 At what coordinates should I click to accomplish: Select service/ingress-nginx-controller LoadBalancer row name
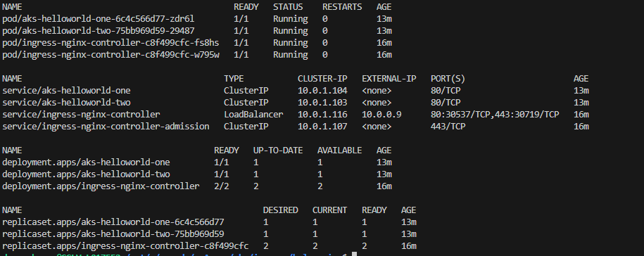[x=81, y=114]
